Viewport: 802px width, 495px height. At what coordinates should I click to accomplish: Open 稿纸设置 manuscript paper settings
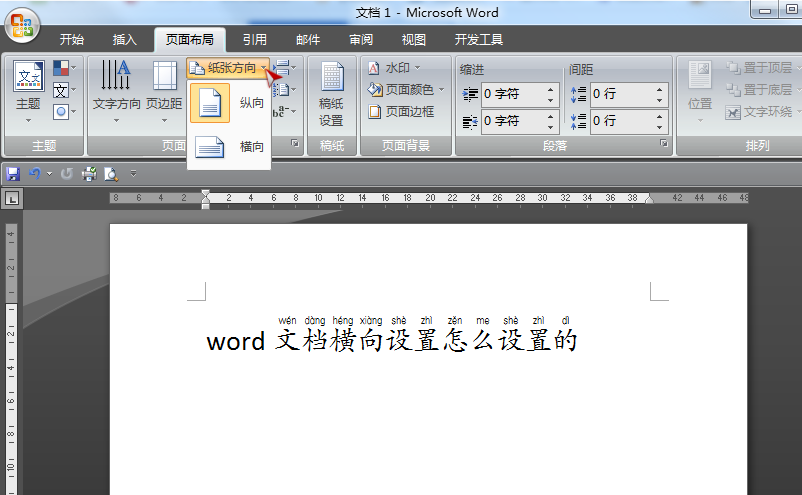click(331, 94)
